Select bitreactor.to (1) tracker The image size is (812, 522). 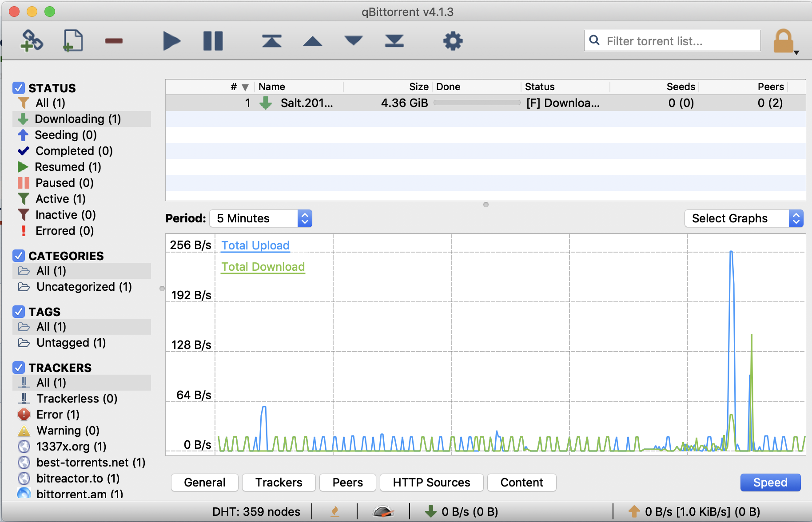[82, 478]
